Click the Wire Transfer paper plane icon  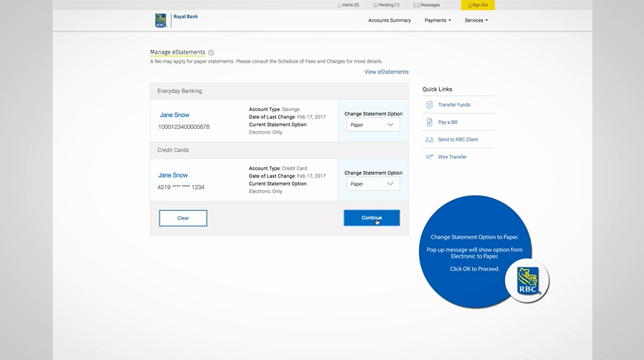pyautogui.click(x=429, y=157)
